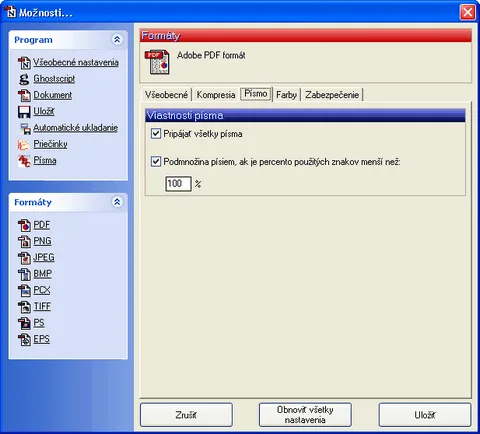480x434 pixels.
Task: Click the PNG format icon
Action: coord(24,241)
